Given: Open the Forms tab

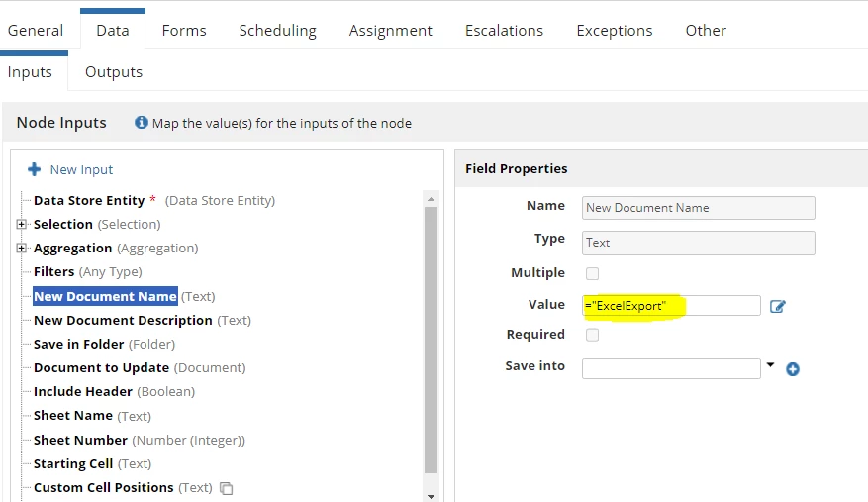Looking at the screenshot, I should click(x=184, y=31).
